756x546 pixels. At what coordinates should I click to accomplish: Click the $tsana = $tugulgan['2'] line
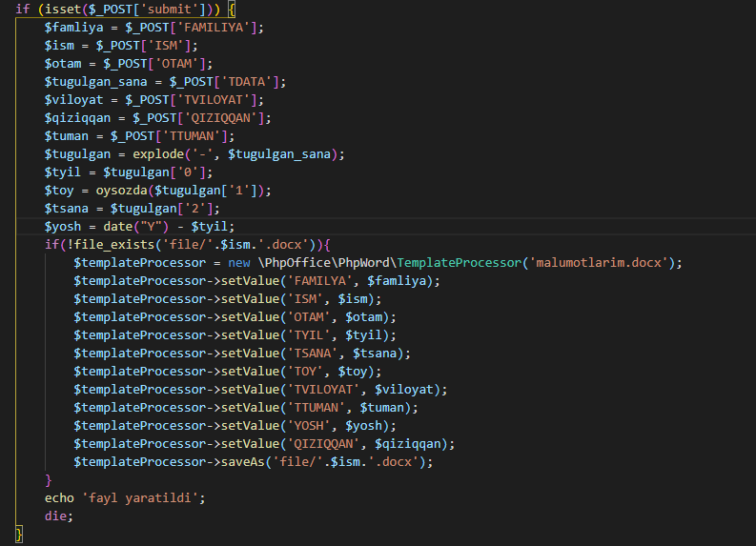point(133,209)
